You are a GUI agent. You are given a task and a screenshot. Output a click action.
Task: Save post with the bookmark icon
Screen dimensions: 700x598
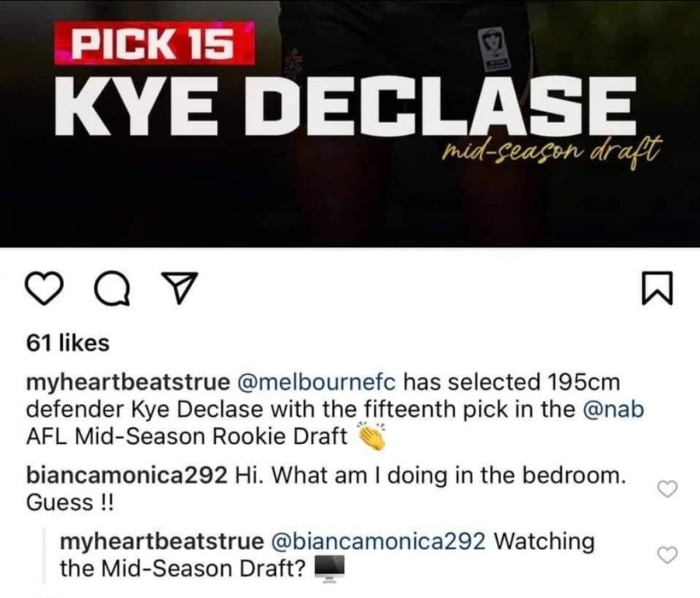pos(657,289)
